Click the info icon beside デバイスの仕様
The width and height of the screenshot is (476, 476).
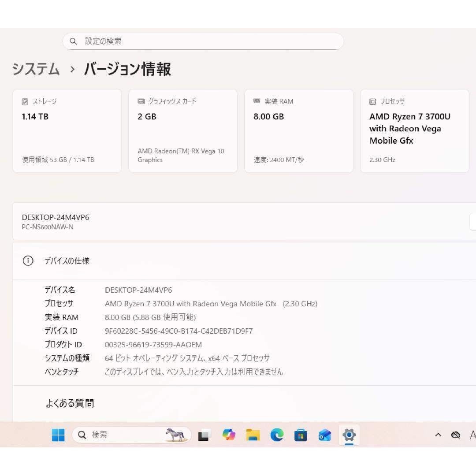[28, 260]
